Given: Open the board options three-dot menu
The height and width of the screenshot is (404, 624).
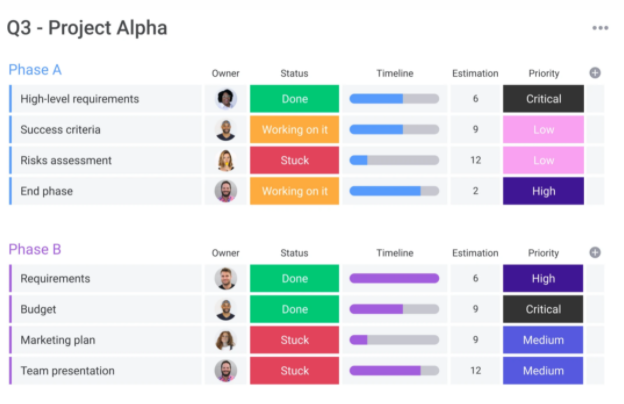Looking at the screenshot, I should [x=600, y=28].
